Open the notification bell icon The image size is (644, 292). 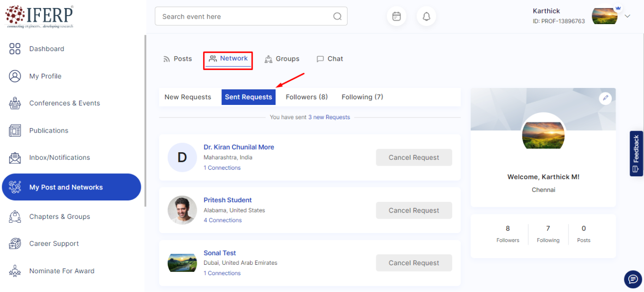click(426, 17)
